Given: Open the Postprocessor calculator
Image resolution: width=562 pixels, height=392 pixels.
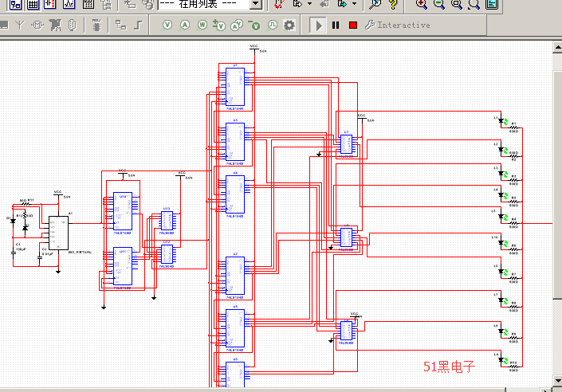Looking at the screenshot, I should click(x=88, y=4).
